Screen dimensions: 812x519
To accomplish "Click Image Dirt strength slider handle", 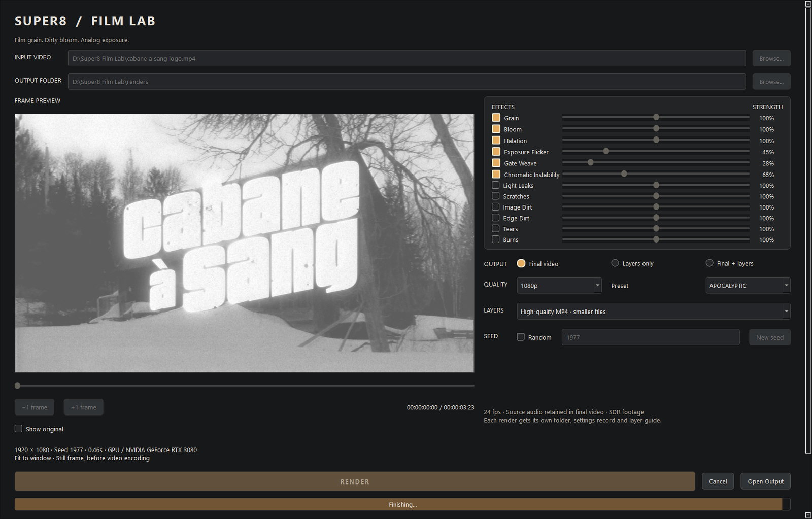I will tap(656, 206).
